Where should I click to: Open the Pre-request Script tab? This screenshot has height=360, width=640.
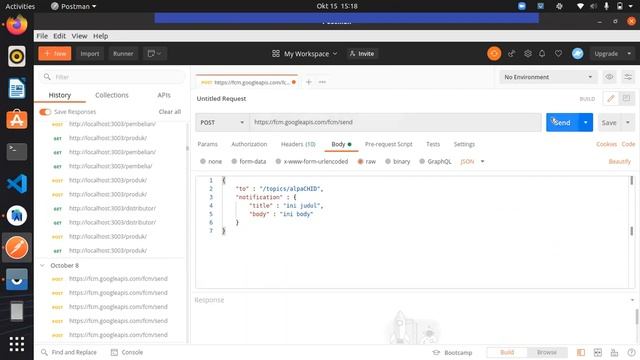pos(389,144)
